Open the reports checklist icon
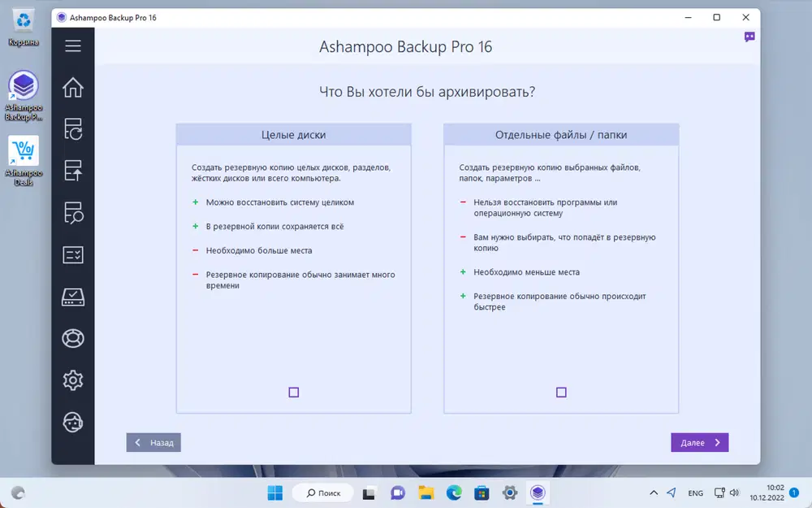Image resolution: width=812 pixels, height=508 pixels. point(73,254)
